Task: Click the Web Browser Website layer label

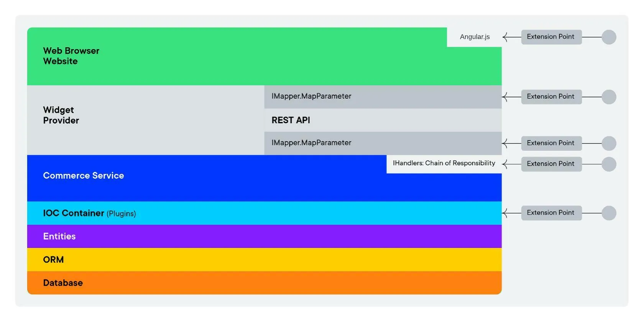Action: tap(71, 56)
